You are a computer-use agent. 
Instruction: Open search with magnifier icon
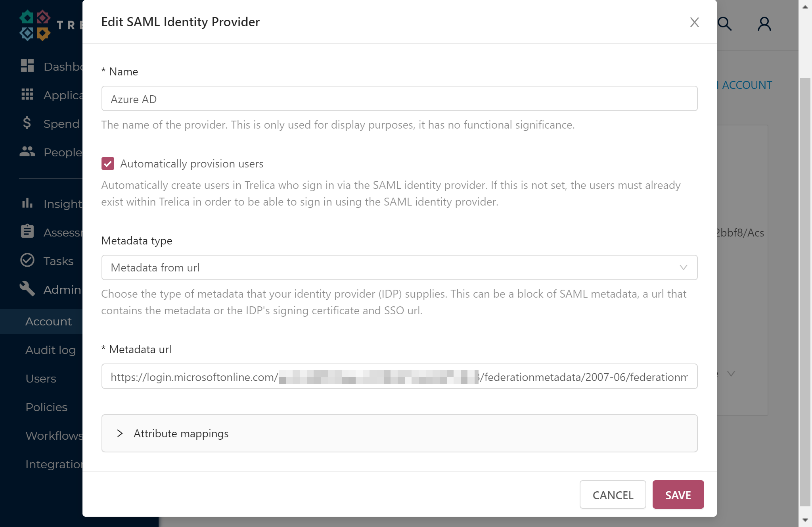[x=725, y=24]
